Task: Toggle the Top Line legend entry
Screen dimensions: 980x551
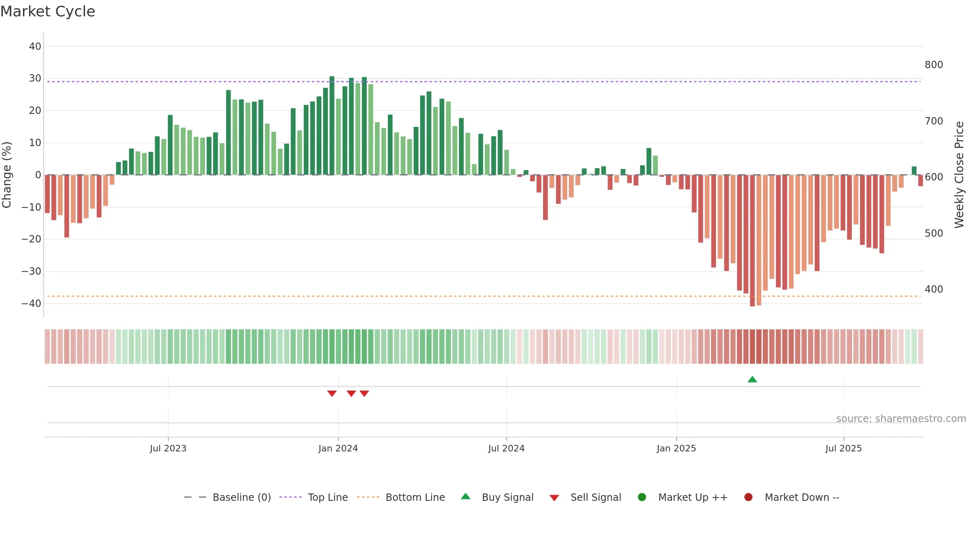Action: pyautogui.click(x=314, y=497)
